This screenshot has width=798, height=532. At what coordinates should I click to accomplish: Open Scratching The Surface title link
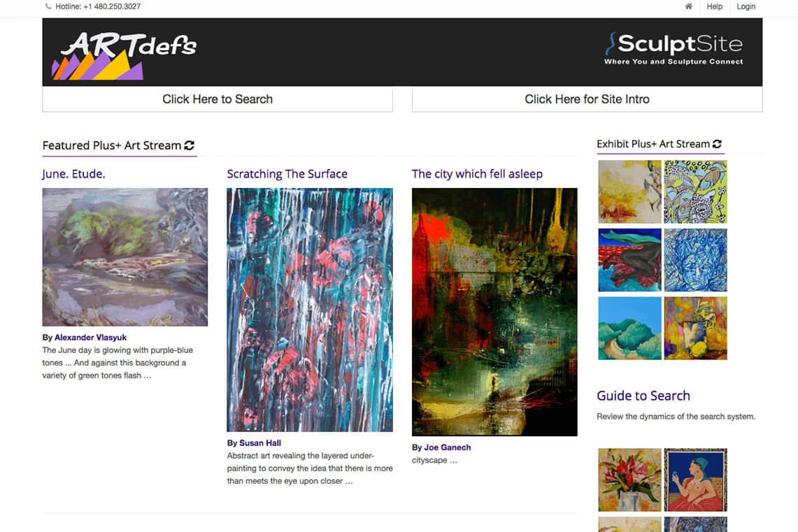click(287, 174)
